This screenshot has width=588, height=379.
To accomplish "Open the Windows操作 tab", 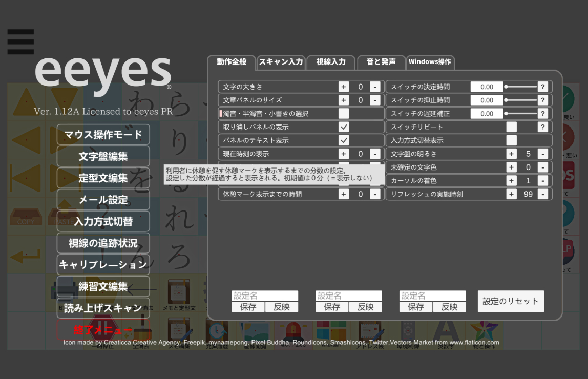I will [430, 62].
